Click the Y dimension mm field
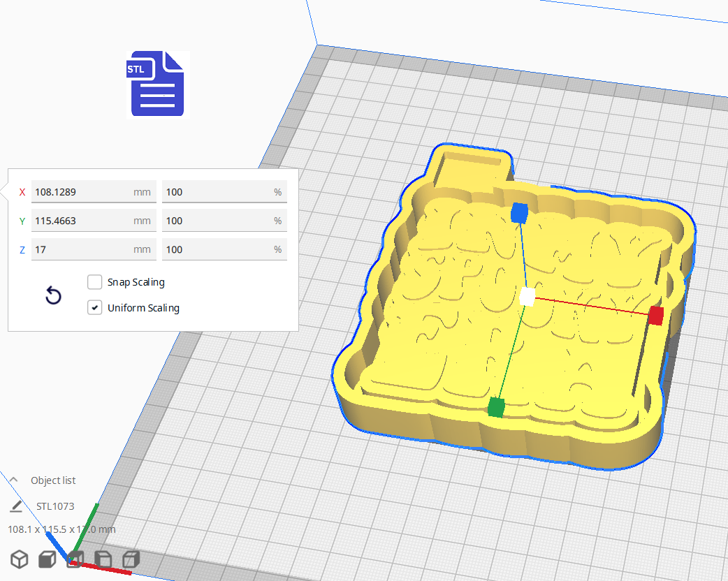Viewport: 728px width, 581px height. coord(94,220)
